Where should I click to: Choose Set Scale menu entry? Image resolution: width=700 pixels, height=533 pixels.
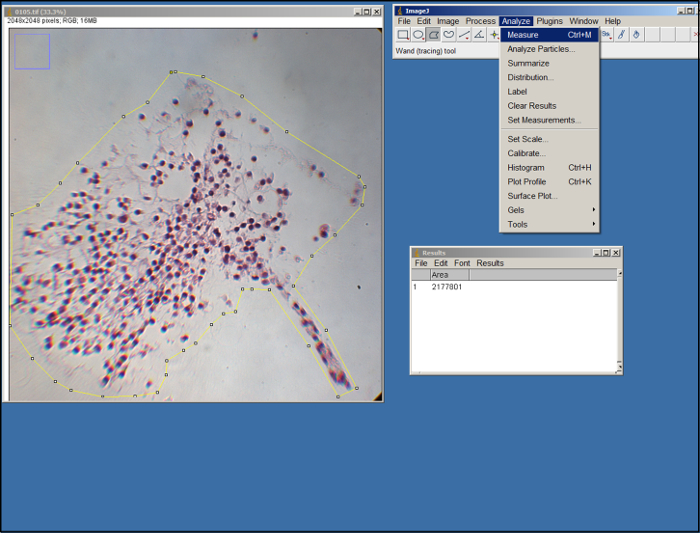tap(527, 139)
